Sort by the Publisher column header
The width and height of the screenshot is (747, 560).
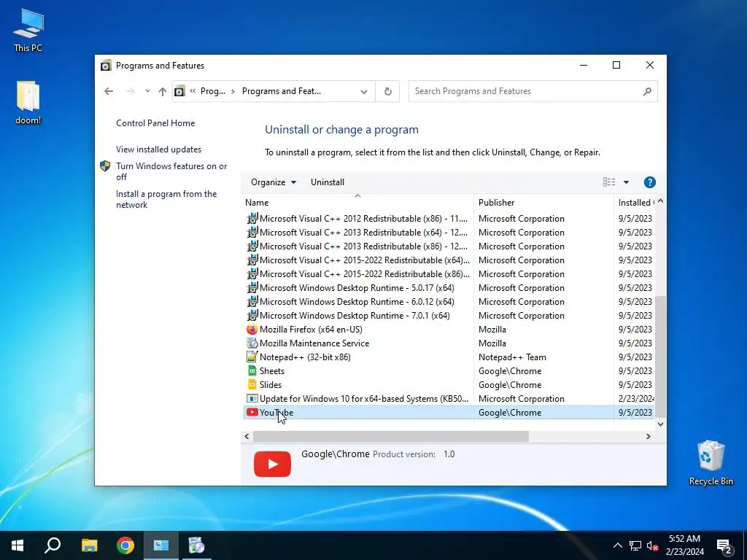click(543, 203)
